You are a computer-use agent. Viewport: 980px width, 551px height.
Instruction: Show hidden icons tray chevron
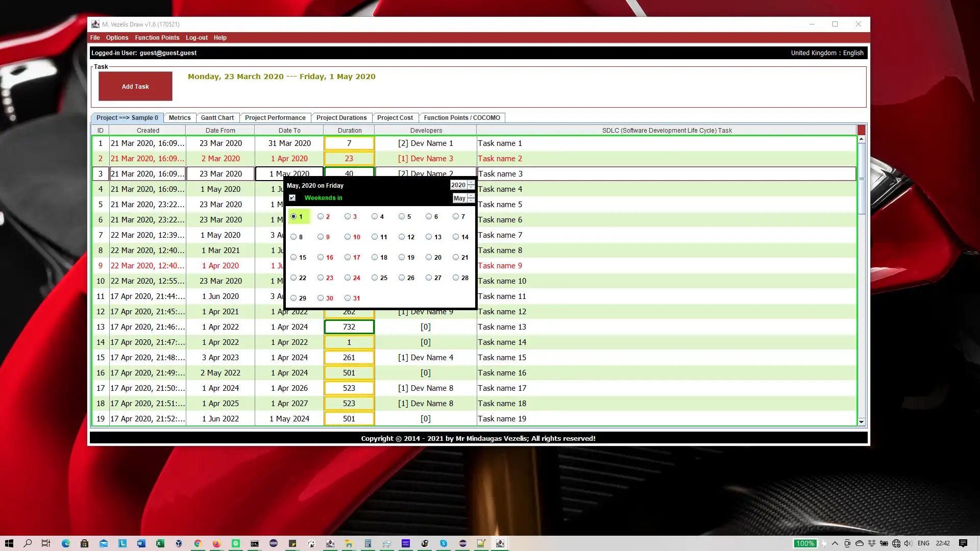pyautogui.click(x=835, y=543)
